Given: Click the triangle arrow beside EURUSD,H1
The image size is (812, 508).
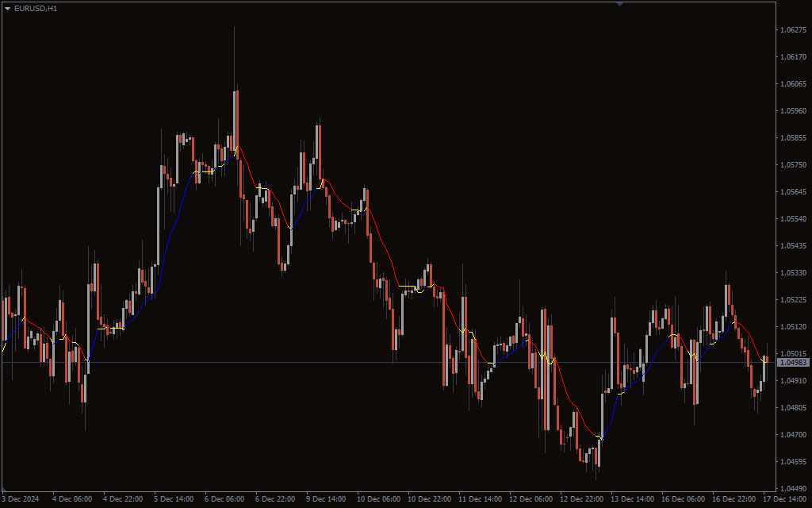Looking at the screenshot, I should click(x=7, y=8).
